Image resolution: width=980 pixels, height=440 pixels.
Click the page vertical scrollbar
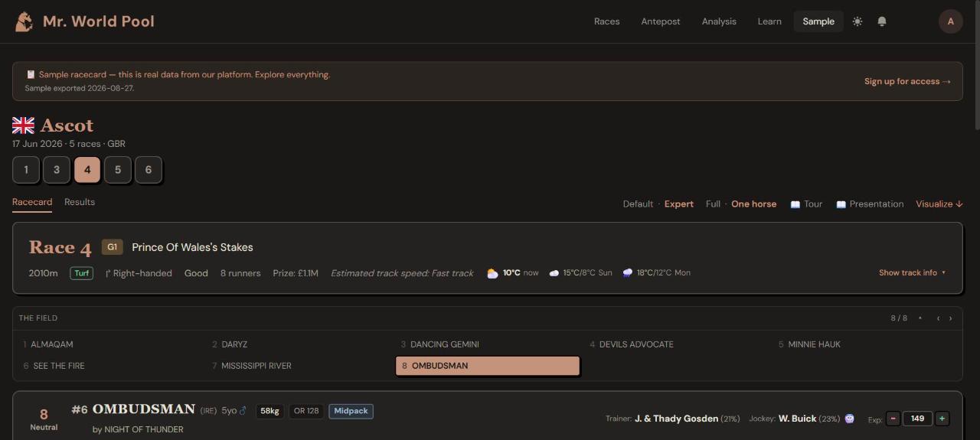(x=976, y=65)
